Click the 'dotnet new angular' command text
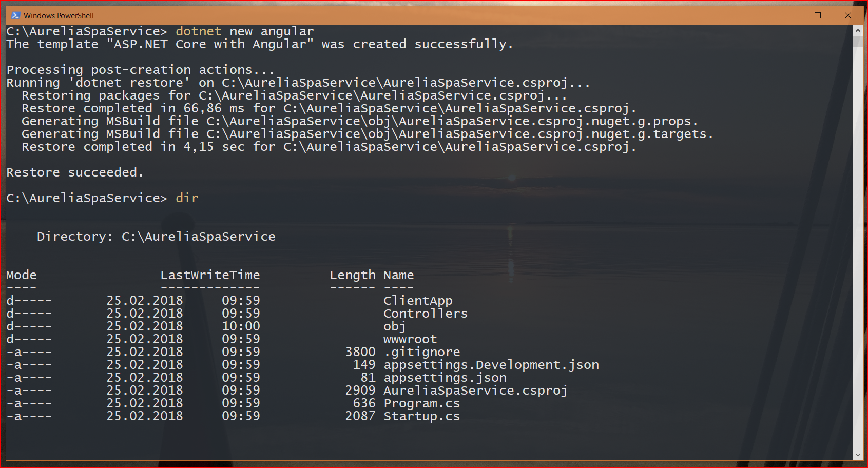The width and height of the screenshot is (868, 468). [245, 31]
